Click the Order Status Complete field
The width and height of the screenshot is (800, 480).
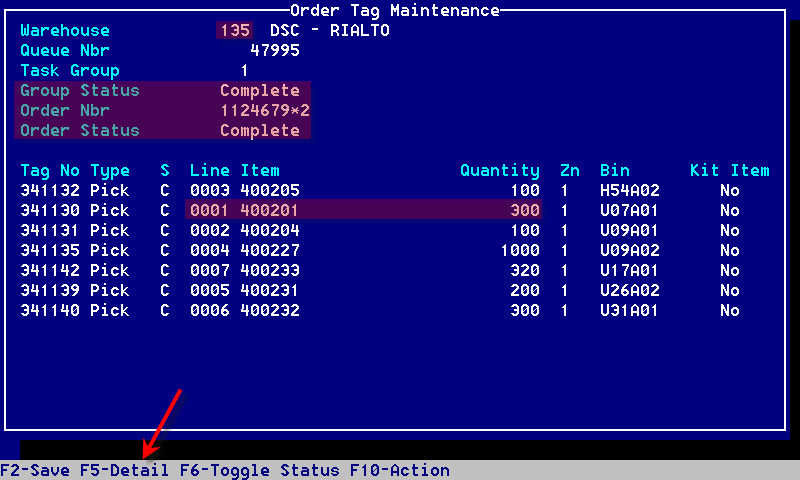tap(259, 130)
